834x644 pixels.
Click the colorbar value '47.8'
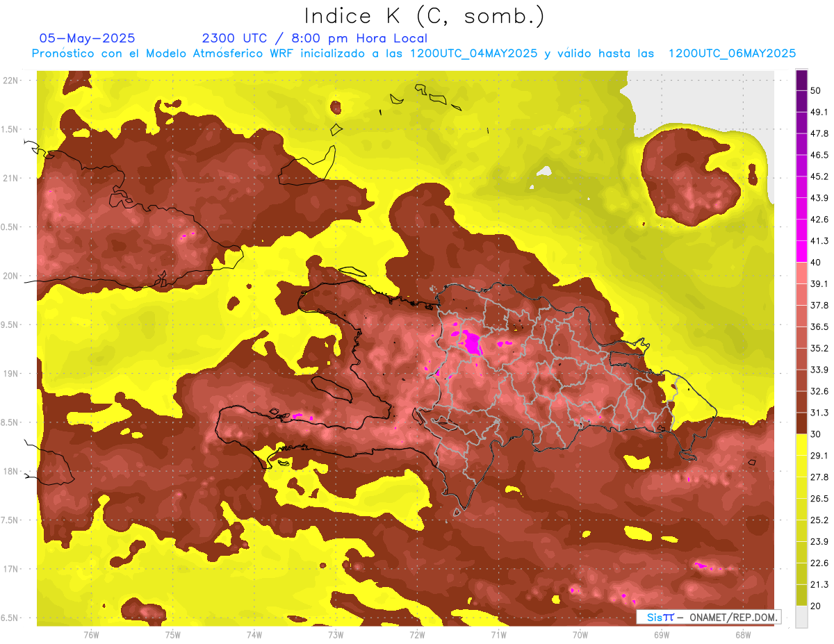(819, 134)
